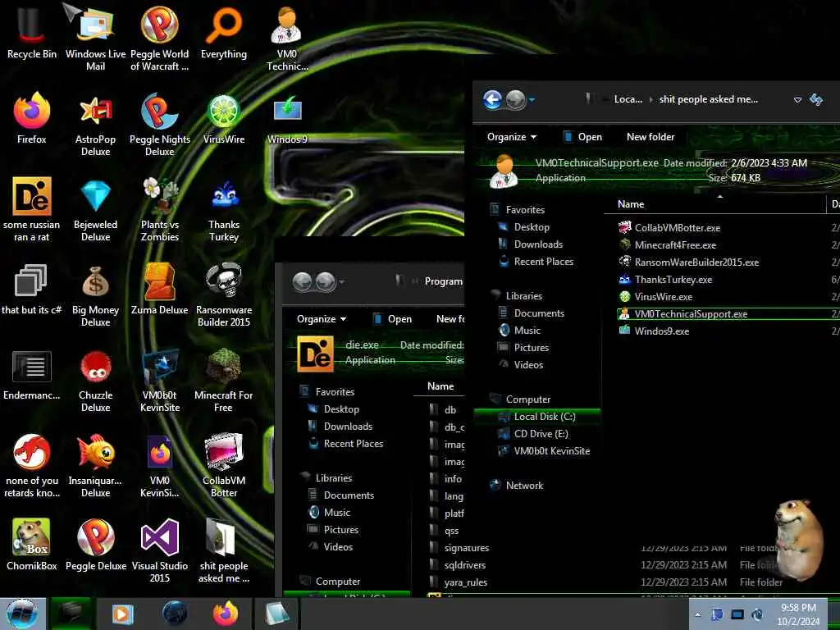Select the Minecraft For Free icon
This screenshot has height=630, width=840.
(x=223, y=381)
